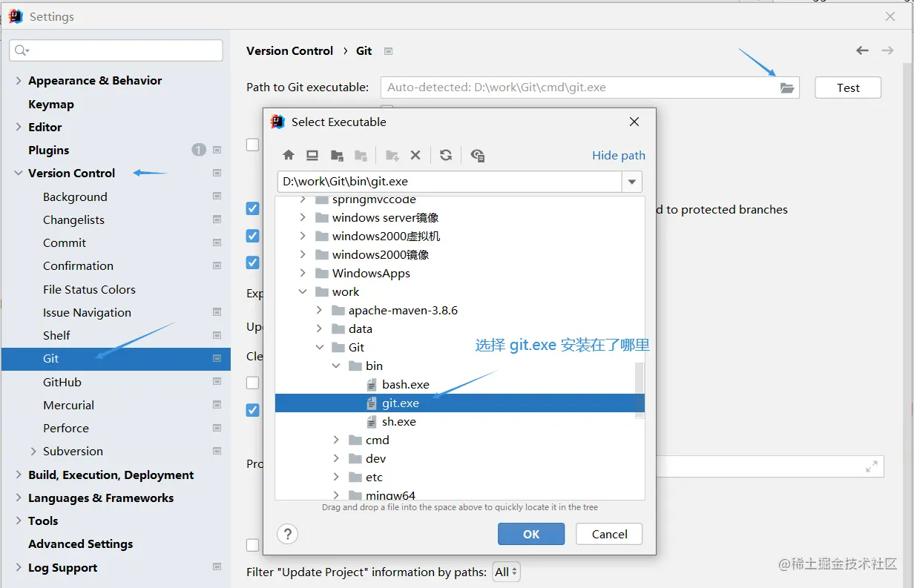Collapse the work folder in file tree
Image resolution: width=914 pixels, height=588 pixels.
coord(303,291)
